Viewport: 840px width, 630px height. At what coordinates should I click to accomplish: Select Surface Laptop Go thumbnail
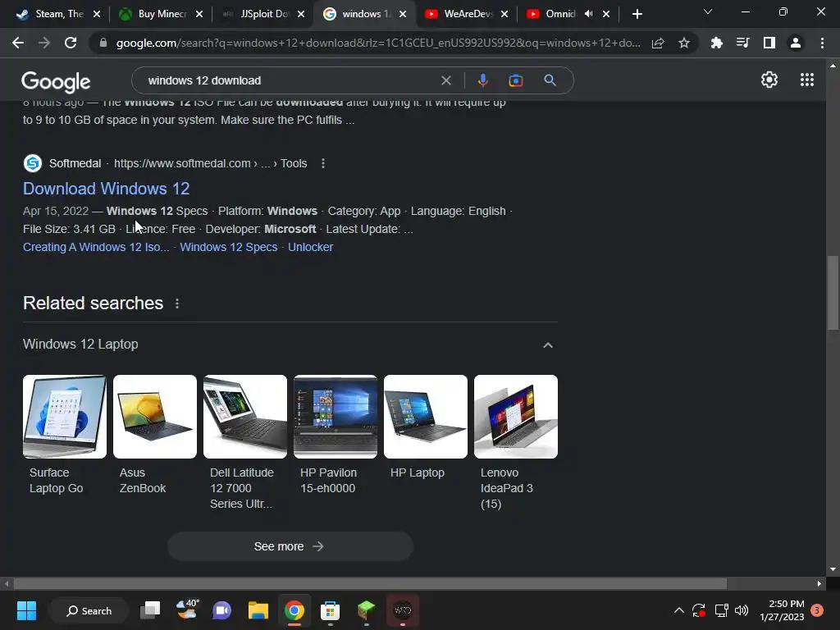point(64,417)
